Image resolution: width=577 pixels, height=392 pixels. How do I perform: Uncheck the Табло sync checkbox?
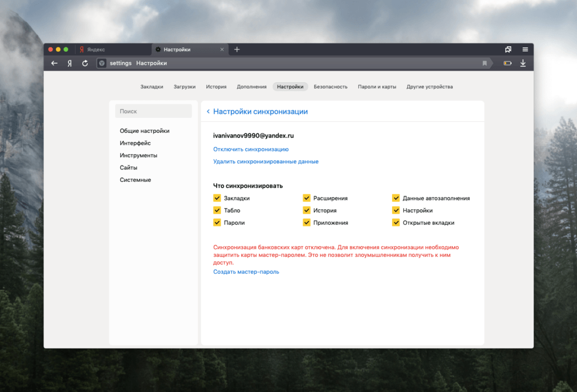point(217,210)
